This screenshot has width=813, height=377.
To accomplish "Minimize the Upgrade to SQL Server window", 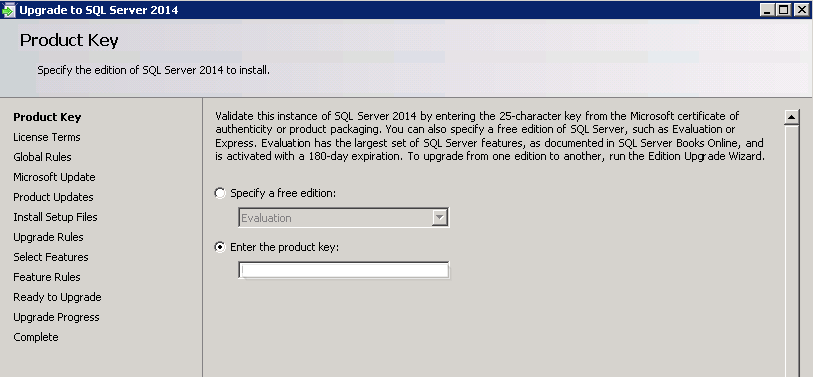I will 768,10.
